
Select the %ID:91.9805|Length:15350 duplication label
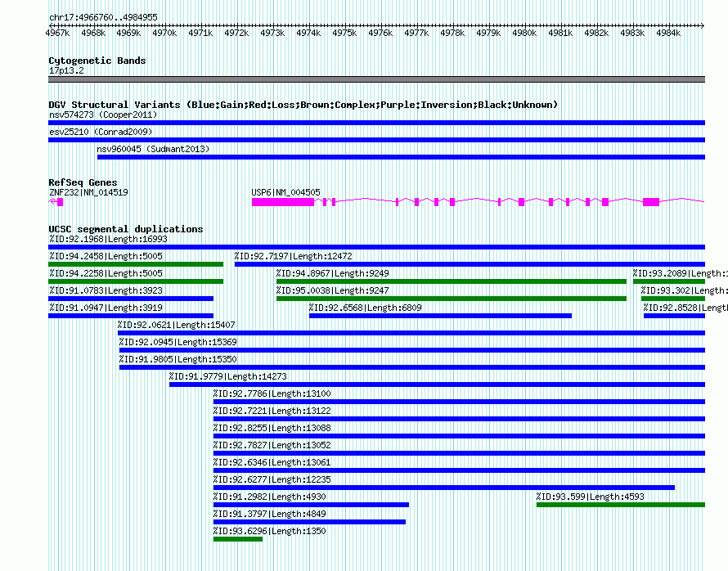[178, 359]
